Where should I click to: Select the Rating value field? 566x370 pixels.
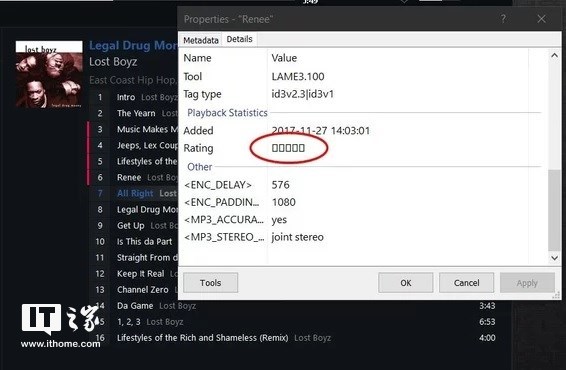(x=288, y=148)
